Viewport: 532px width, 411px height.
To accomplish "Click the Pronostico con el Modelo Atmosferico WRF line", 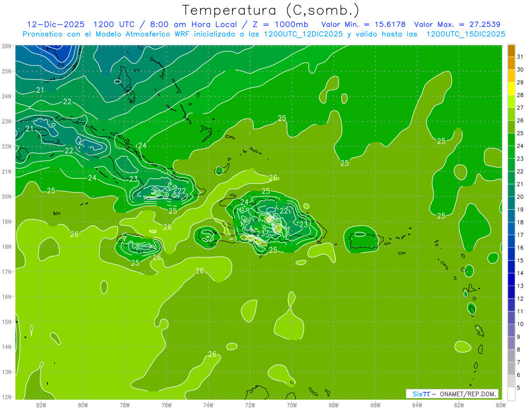I will click(x=264, y=34).
